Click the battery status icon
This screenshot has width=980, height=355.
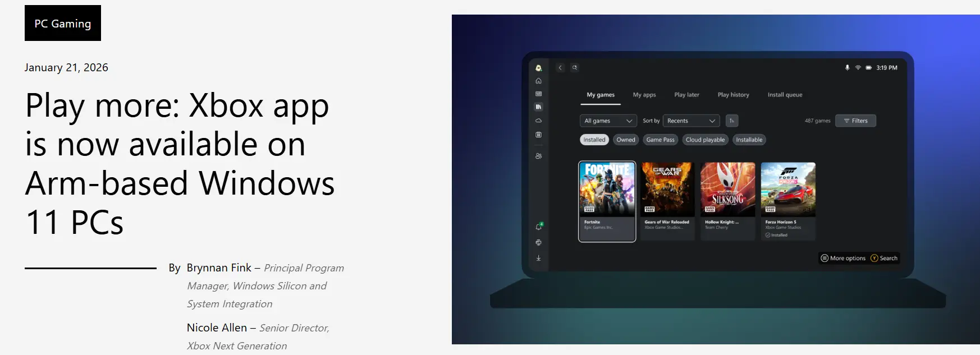(868, 67)
